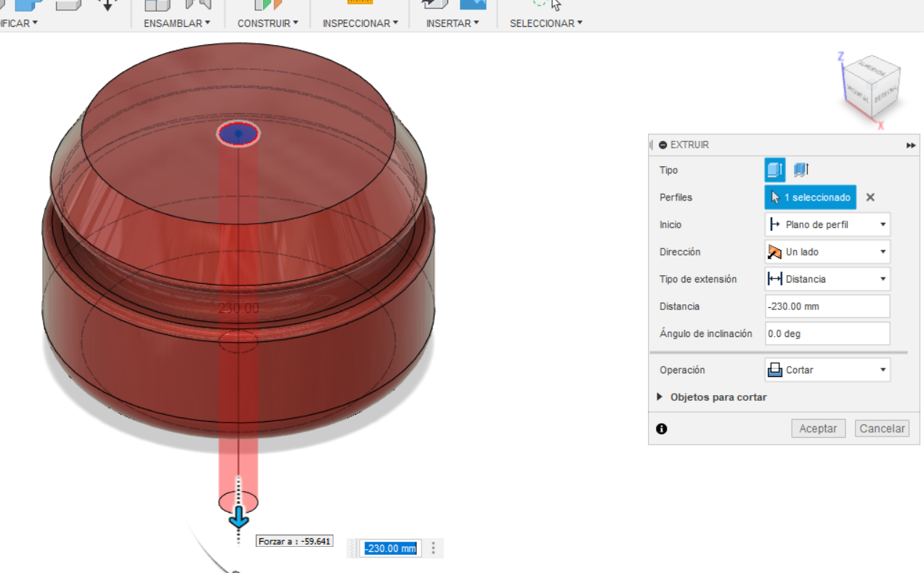
Task: Open the options dots beside the distance input
Action: tap(434, 548)
